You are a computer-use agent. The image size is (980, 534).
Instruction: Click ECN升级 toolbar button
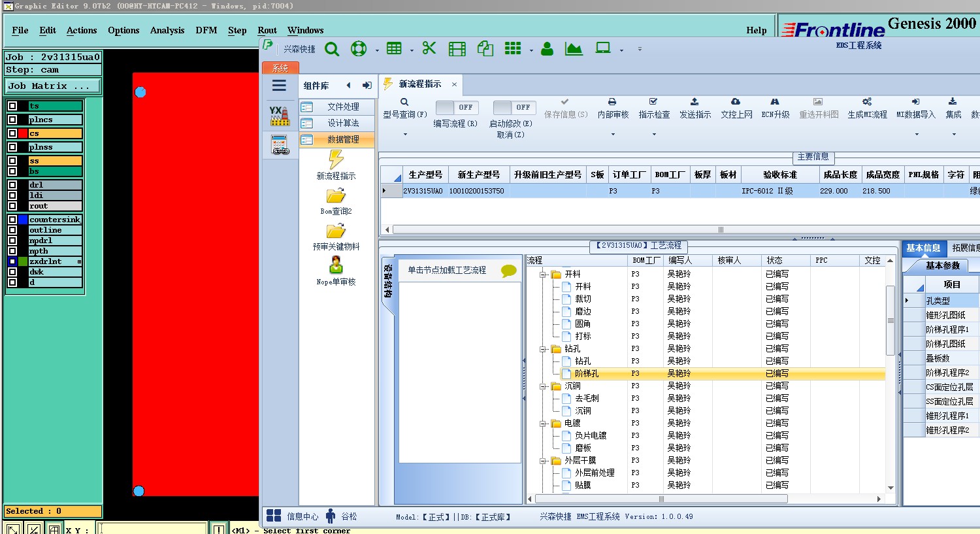pyautogui.click(x=775, y=108)
